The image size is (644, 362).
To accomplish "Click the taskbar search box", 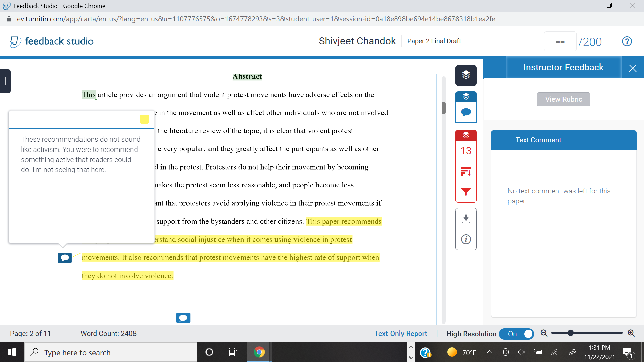I will 111,352.
